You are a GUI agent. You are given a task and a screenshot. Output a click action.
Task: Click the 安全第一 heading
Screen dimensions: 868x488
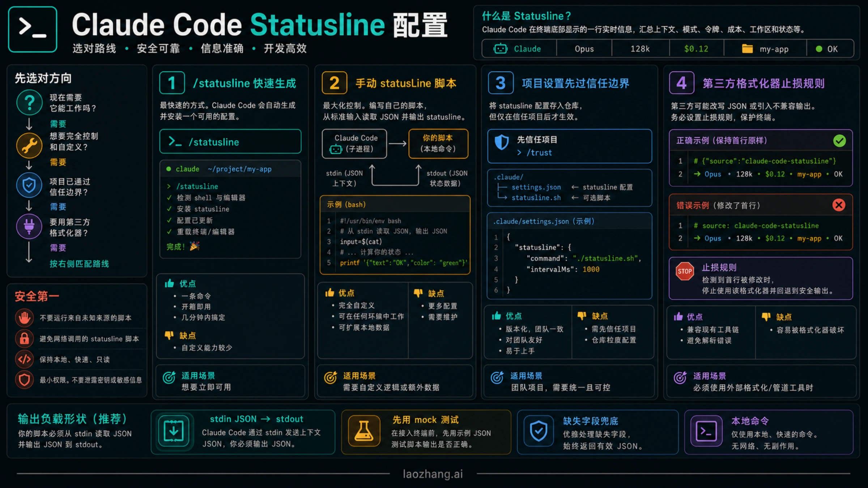tap(37, 296)
